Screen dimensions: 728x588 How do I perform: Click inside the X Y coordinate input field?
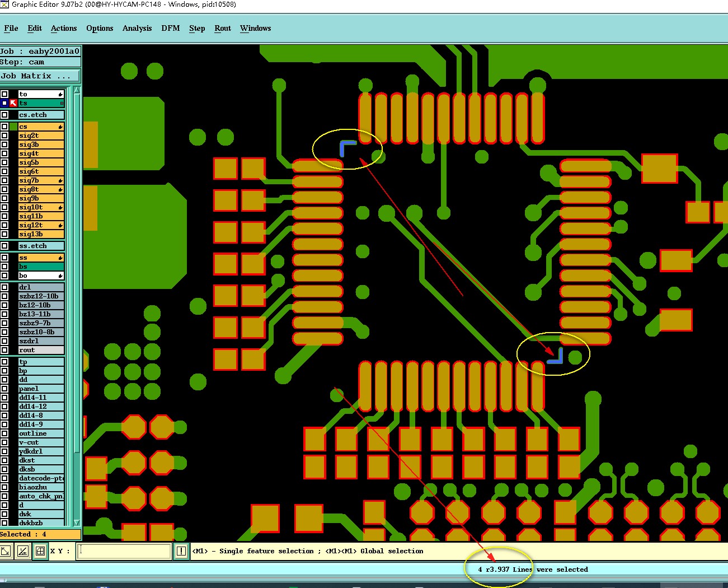pyautogui.click(x=124, y=551)
